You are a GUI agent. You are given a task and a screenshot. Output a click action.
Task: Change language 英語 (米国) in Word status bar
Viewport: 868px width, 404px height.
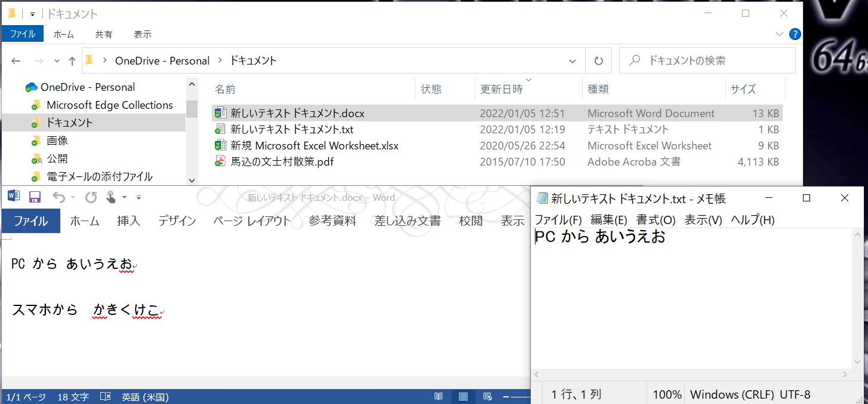[145, 396]
